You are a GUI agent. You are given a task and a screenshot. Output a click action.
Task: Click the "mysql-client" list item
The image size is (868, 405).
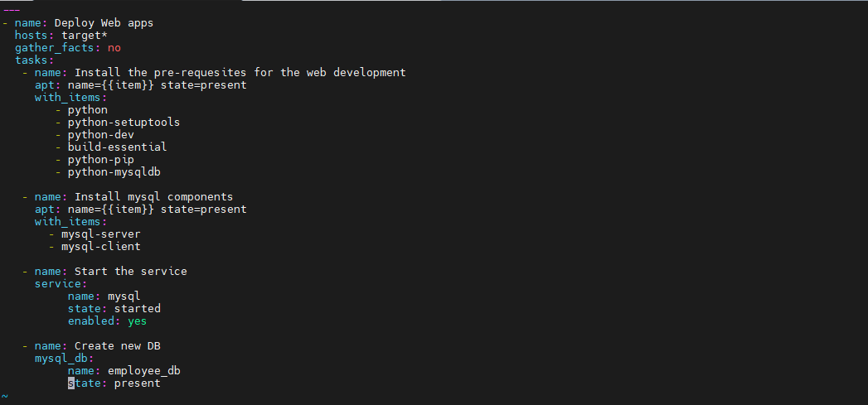(x=100, y=246)
